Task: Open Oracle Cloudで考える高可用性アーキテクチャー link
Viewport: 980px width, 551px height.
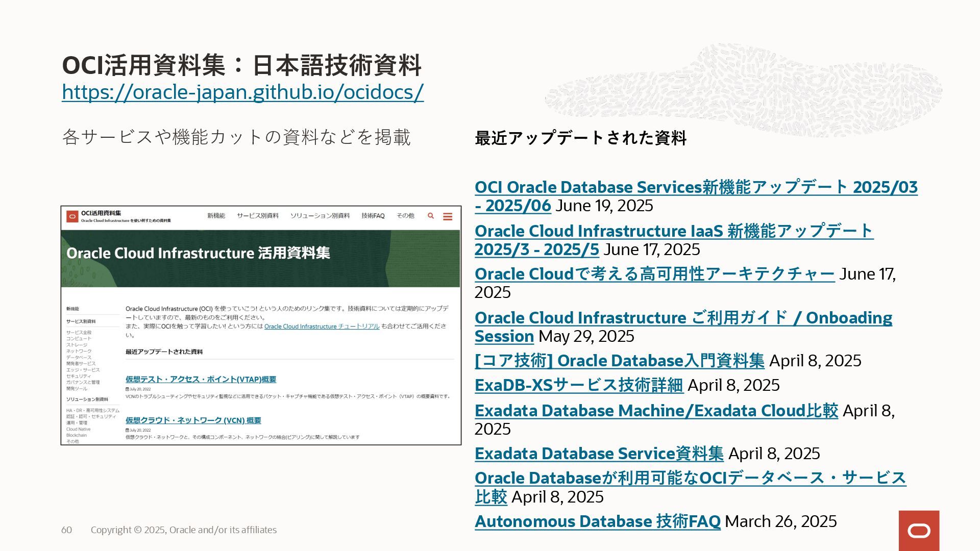Action: tap(655, 274)
